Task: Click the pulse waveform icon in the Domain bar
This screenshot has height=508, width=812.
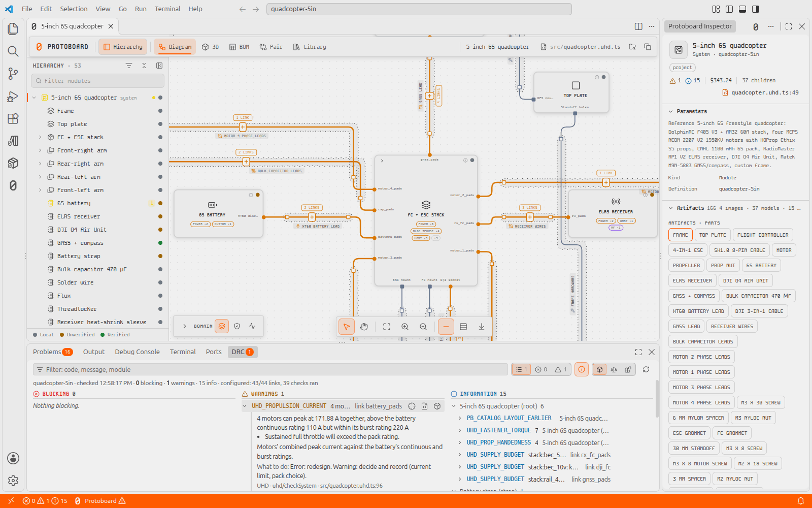Action: (x=252, y=326)
